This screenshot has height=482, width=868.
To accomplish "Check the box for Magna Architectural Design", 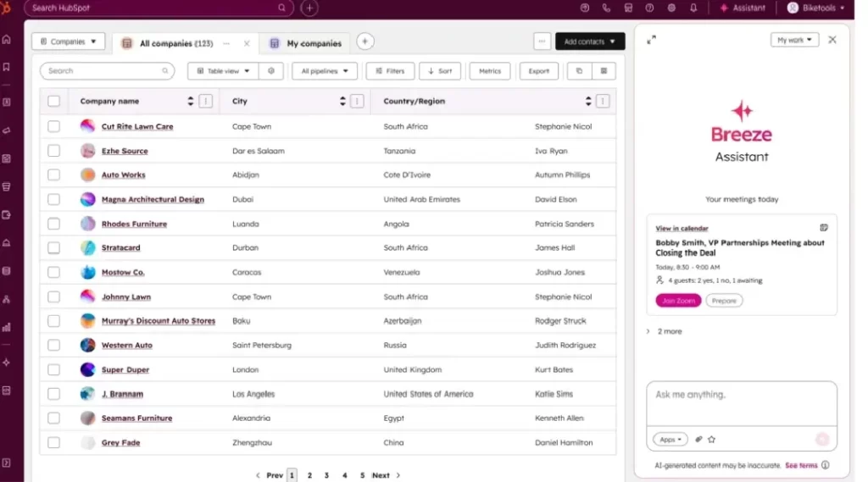I will [x=53, y=199].
